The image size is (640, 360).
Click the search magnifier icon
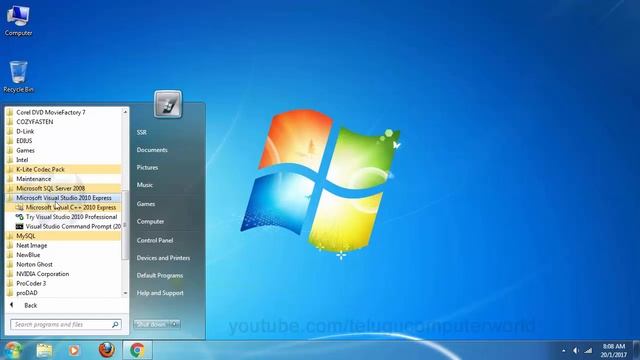coord(116,324)
